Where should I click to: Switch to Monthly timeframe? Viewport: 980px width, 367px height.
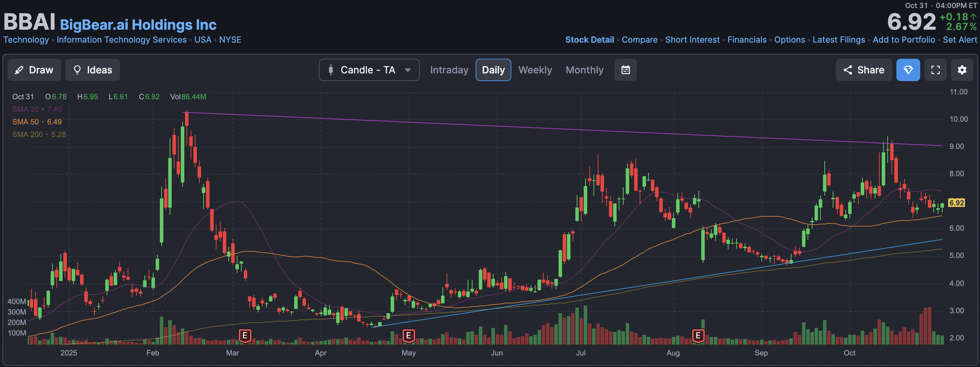584,70
